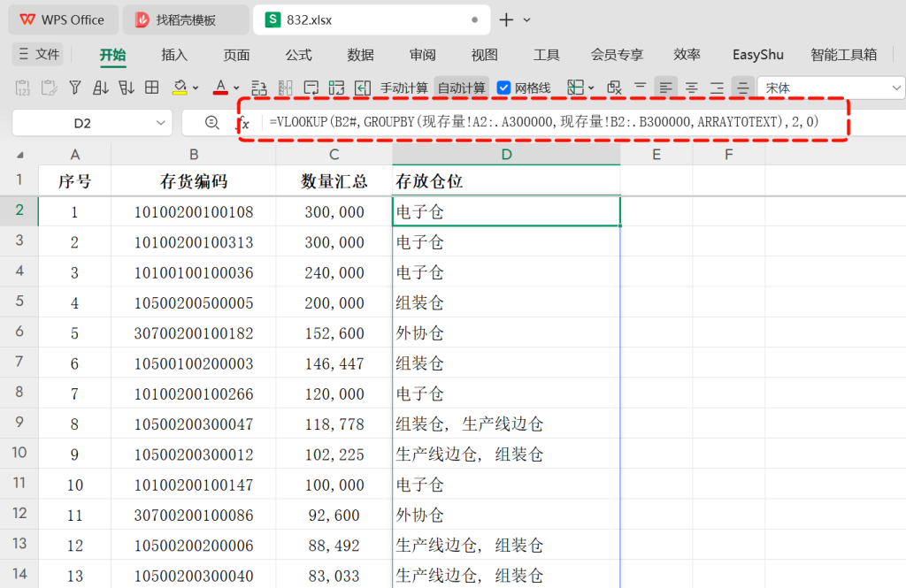
Task: Click the insert rows icon beside font color
Action: pyautogui.click(x=259, y=88)
